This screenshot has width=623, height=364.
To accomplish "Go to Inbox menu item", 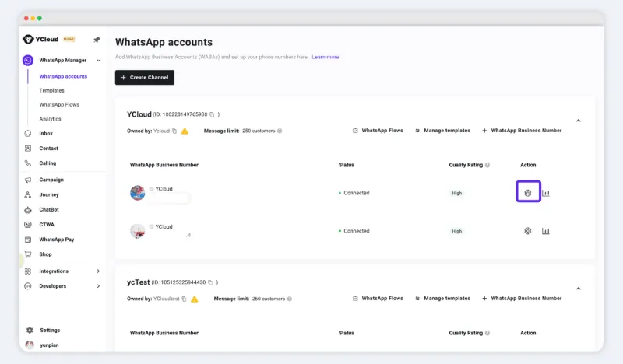I will (x=46, y=133).
